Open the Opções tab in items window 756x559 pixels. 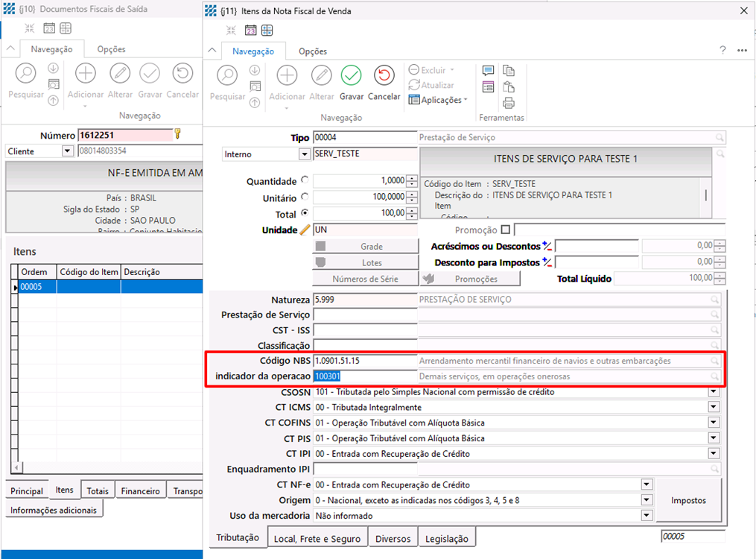[x=313, y=51]
